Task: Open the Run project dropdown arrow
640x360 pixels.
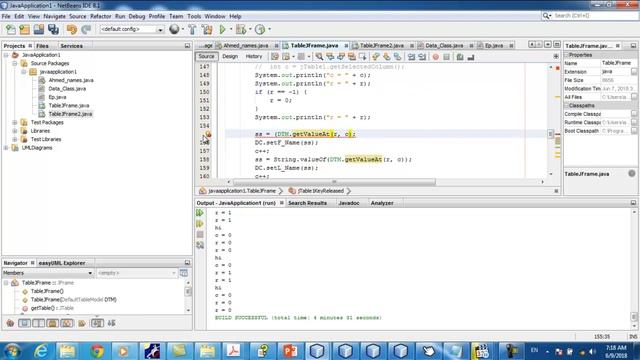Action: point(231,29)
